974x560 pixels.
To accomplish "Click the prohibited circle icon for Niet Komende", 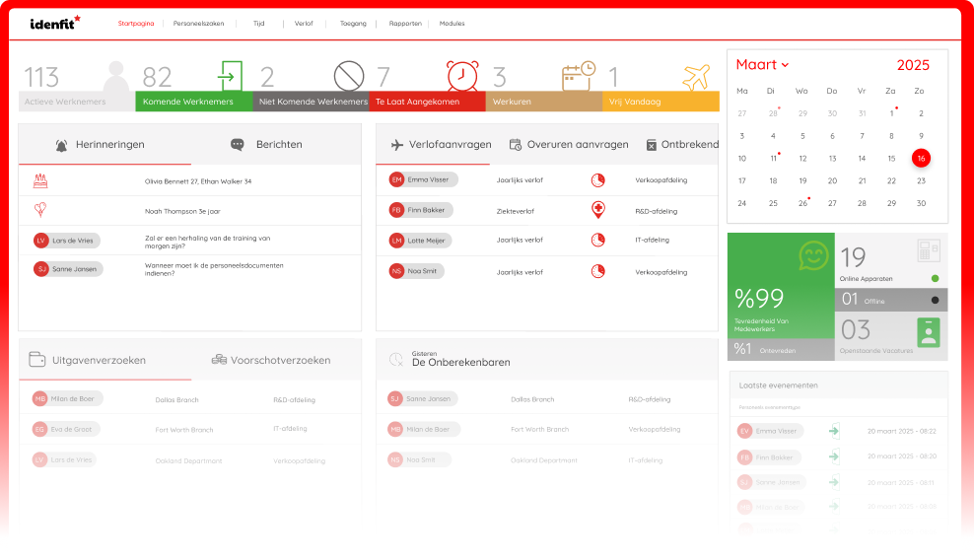I will (349, 76).
